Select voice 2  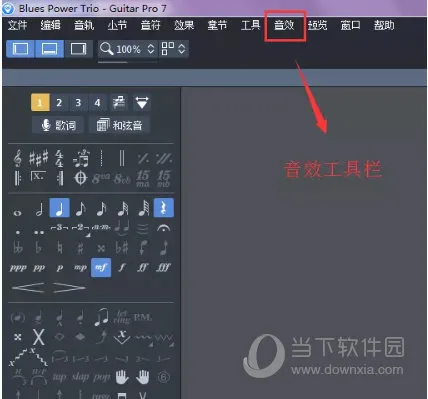59,102
